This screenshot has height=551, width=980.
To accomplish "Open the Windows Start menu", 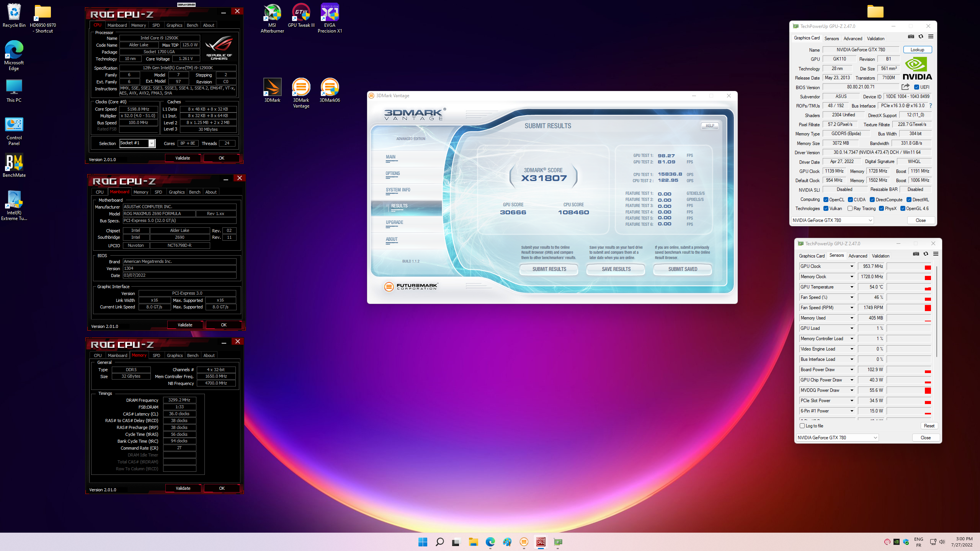I will 423,542.
